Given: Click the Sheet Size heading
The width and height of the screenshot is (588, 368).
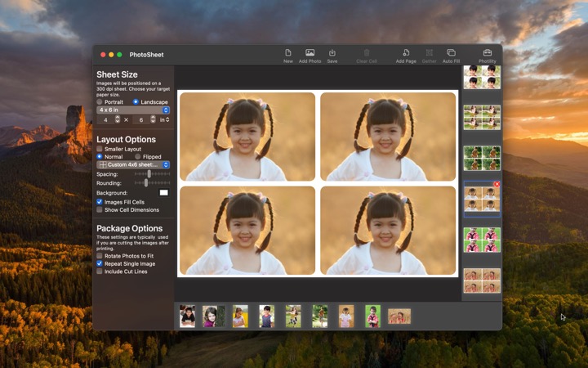Looking at the screenshot, I should 117,74.
